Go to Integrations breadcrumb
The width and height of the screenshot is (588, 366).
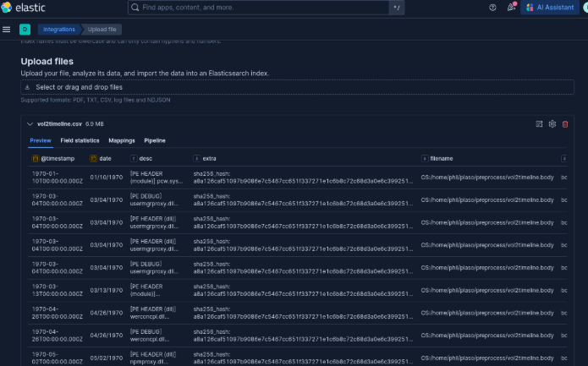coord(59,30)
